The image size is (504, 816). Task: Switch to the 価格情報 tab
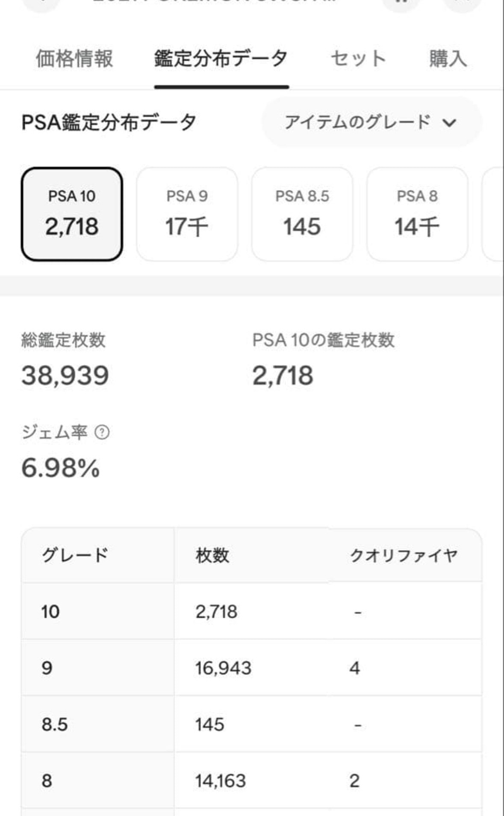[x=74, y=59]
